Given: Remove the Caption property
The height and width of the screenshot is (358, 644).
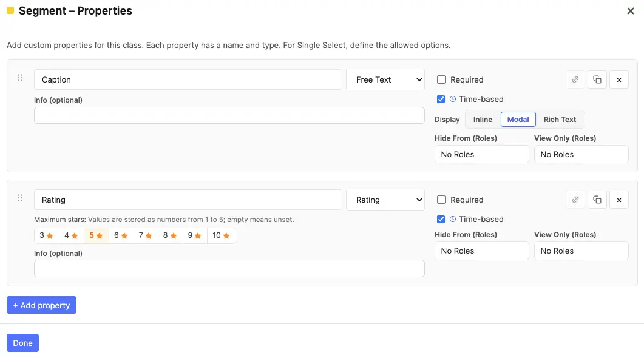Looking at the screenshot, I should pos(619,79).
